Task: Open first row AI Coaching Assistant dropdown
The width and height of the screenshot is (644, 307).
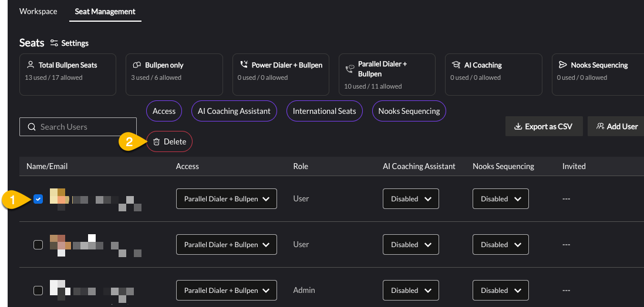Action: 411,198
